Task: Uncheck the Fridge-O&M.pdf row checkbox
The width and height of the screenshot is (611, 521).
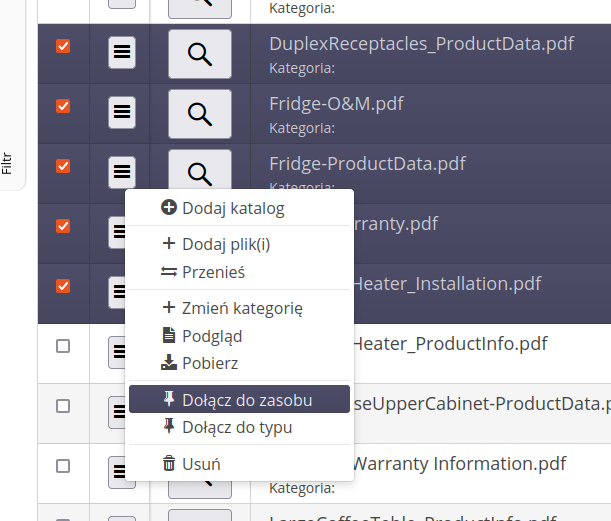Action: pos(63,106)
